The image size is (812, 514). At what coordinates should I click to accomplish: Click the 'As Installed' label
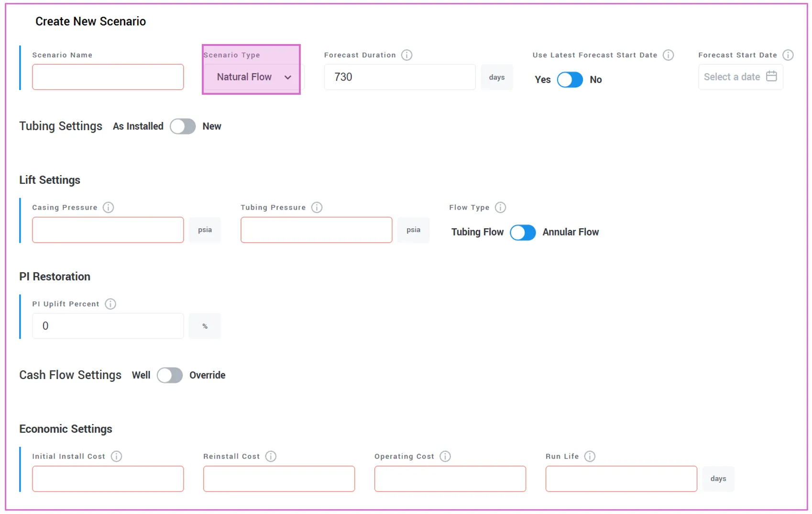click(x=138, y=126)
